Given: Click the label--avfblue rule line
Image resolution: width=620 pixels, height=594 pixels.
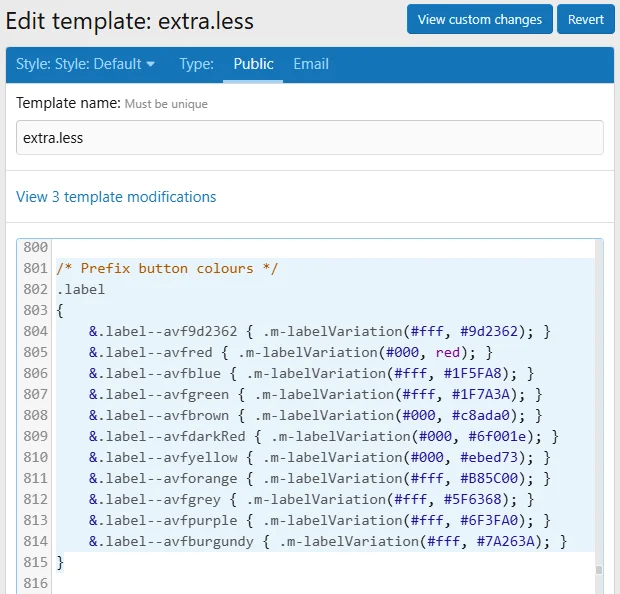Looking at the screenshot, I should tap(311, 373).
